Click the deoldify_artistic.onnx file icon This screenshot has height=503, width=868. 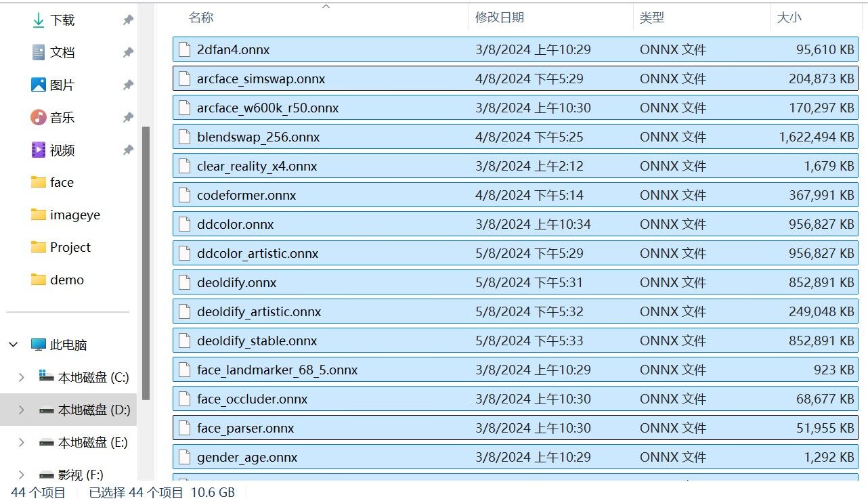pyautogui.click(x=184, y=311)
